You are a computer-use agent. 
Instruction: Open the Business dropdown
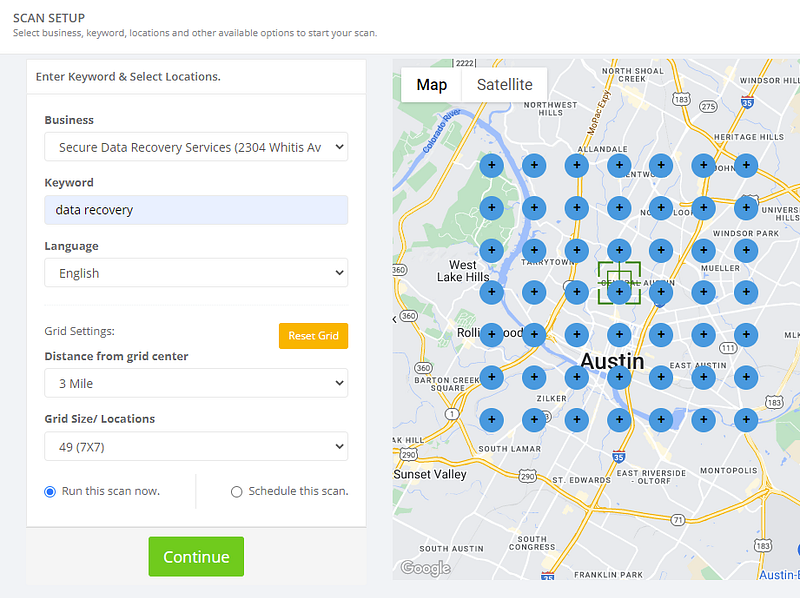tap(196, 147)
